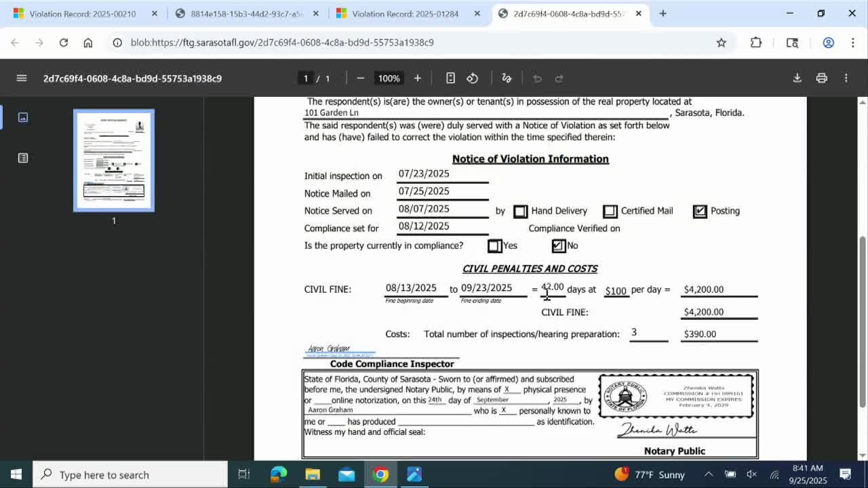Image resolution: width=868 pixels, height=488 pixels.
Task: Print the PDF document
Action: 821,78
